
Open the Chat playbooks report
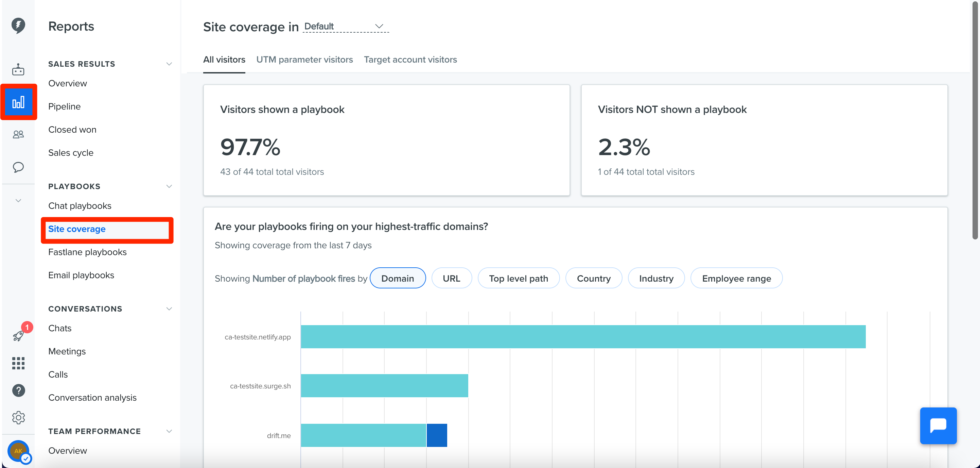pos(80,206)
